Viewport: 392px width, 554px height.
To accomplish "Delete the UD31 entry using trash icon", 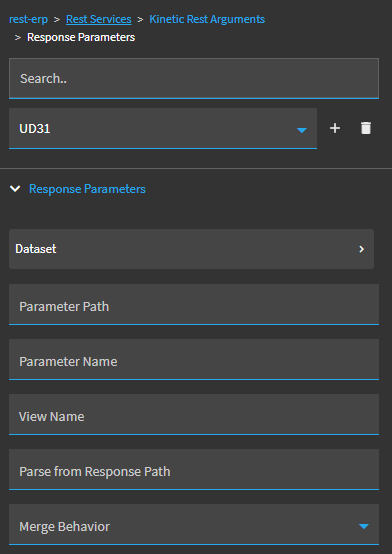I will (366, 128).
